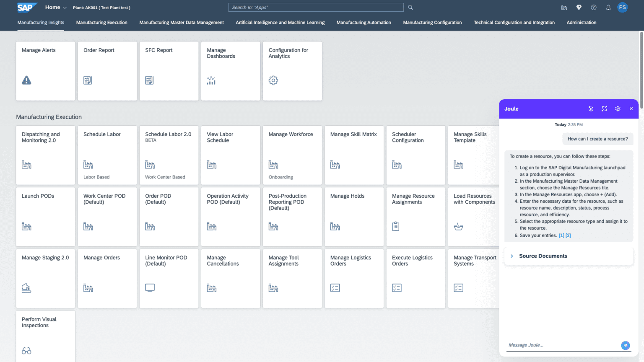
Task: Open the Home dropdown menu
Action: tap(56, 8)
